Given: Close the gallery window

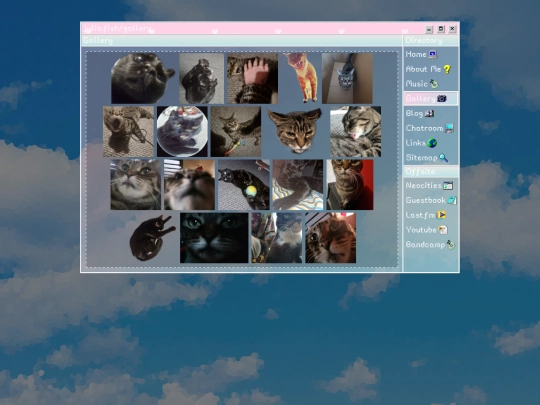Looking at the screenshot, I should click(453, 29).
